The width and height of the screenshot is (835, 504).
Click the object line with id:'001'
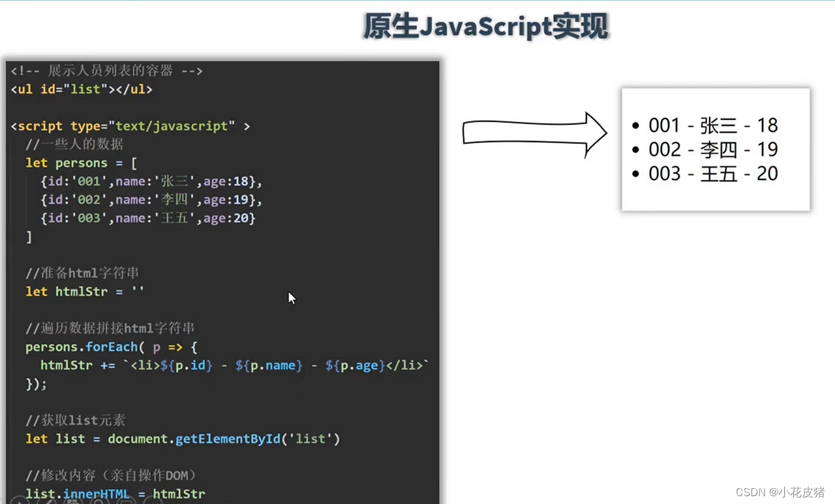click(x=151, y=181)
